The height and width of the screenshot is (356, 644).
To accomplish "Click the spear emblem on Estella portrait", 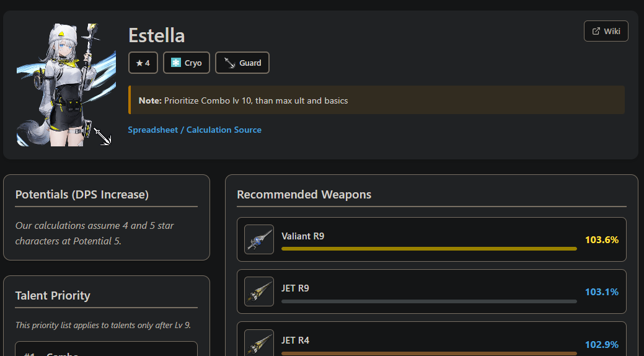I will tap(102, 136).
